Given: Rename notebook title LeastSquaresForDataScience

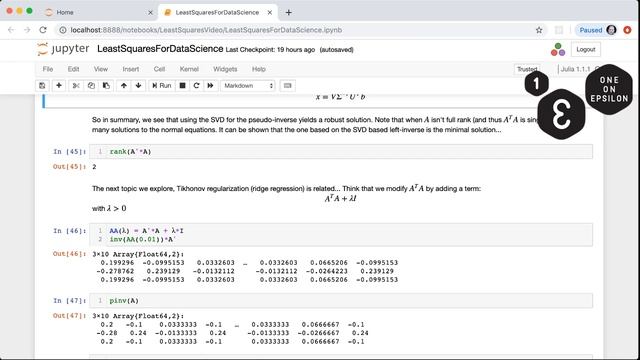Looking at the screenshot, I should click(x=160, y=49).
